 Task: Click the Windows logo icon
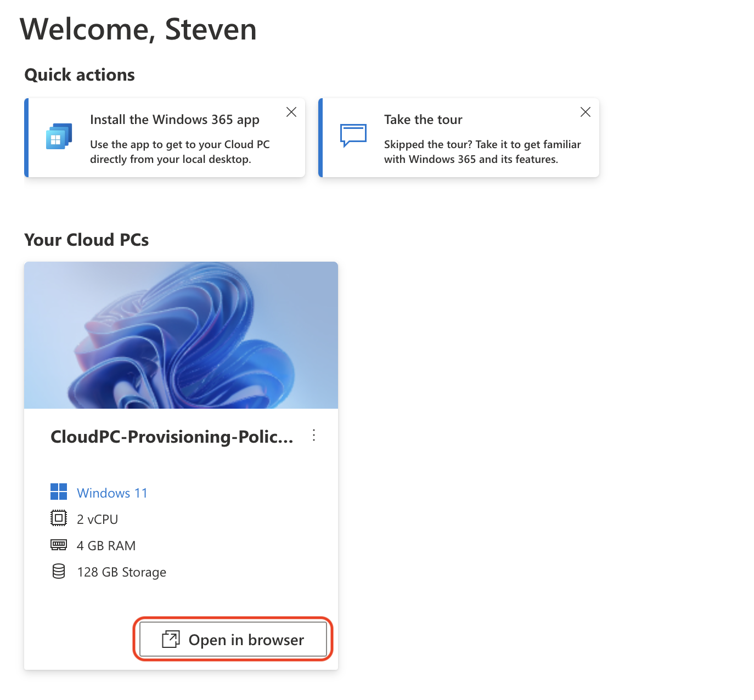[59, 492]
